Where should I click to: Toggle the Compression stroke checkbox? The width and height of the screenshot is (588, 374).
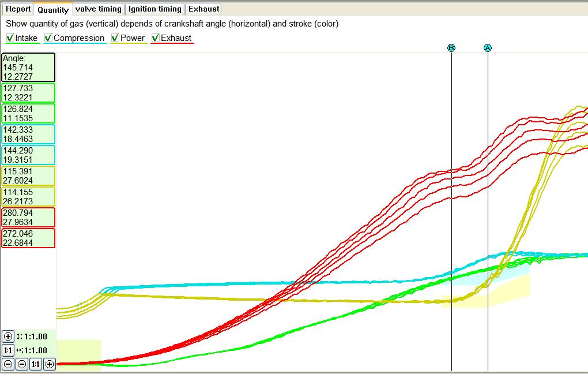[x=48, y=38]
